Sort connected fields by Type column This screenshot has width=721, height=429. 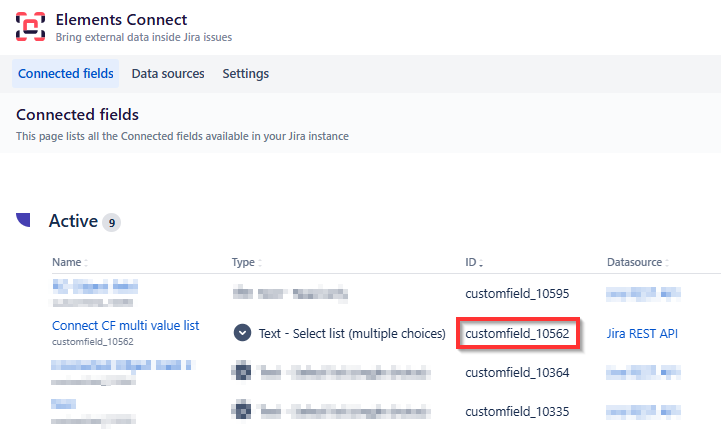(247, 262)
